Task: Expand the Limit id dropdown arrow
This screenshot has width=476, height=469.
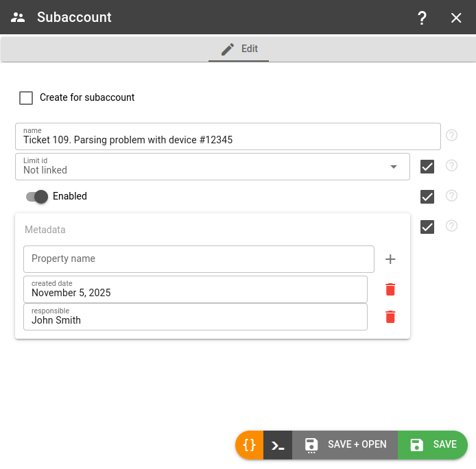Action: (394, 167)
